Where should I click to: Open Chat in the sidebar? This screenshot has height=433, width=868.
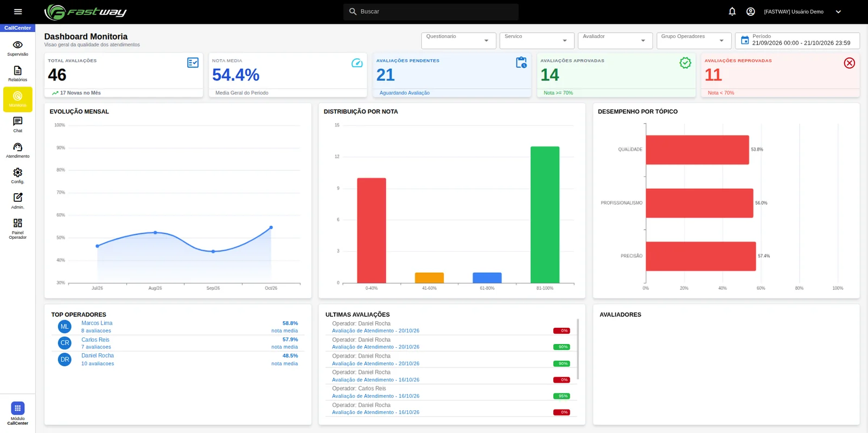[18, 125]
